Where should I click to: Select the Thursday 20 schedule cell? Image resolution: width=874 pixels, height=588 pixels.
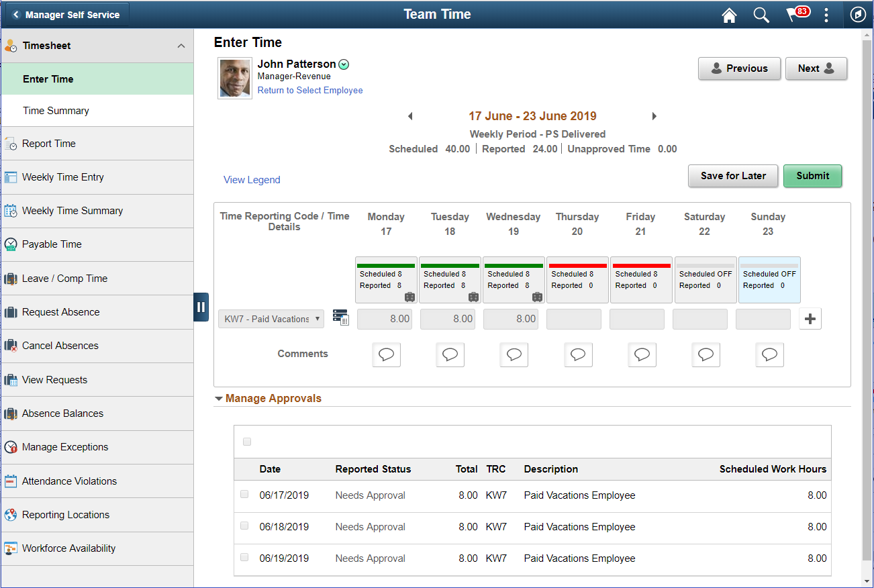(x=577, y=279)
